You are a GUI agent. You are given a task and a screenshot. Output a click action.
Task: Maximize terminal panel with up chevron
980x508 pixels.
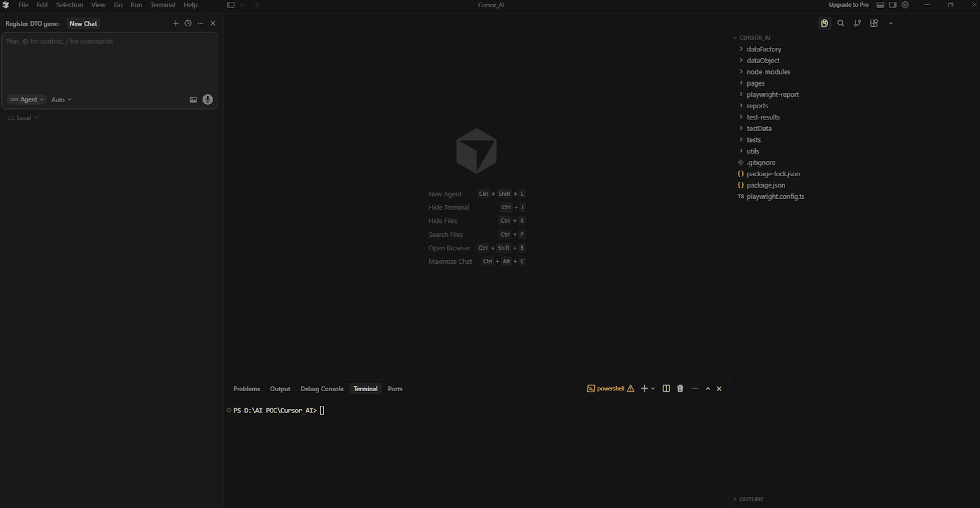[707, 389]
